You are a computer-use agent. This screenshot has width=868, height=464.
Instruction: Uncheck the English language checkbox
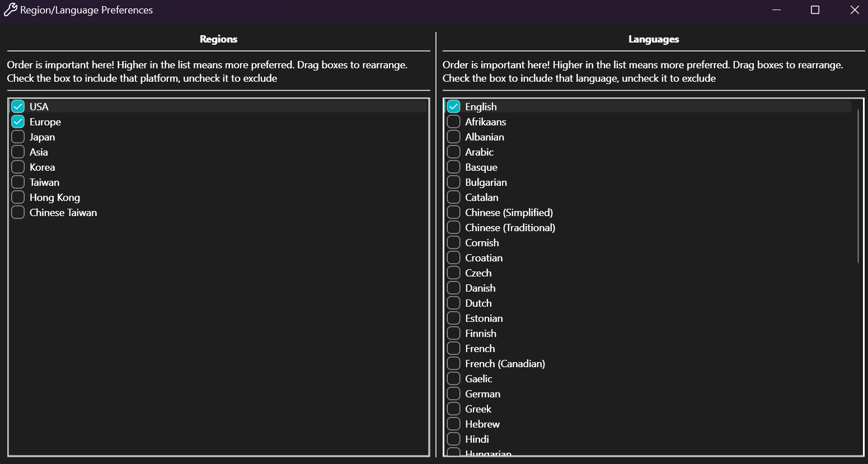453,106
